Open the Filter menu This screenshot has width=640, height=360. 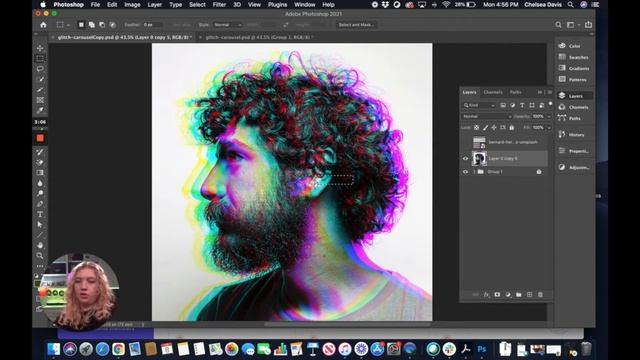(x=219, y=4)
